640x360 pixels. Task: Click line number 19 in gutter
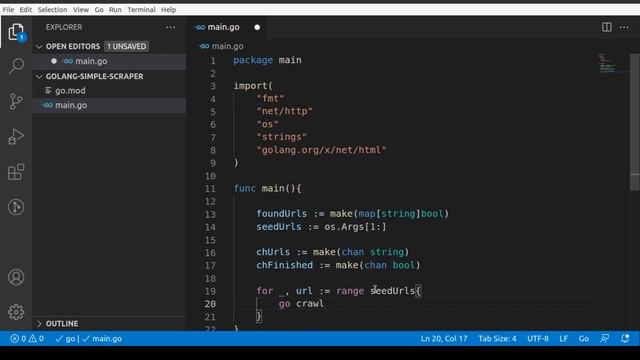point(210,291)
